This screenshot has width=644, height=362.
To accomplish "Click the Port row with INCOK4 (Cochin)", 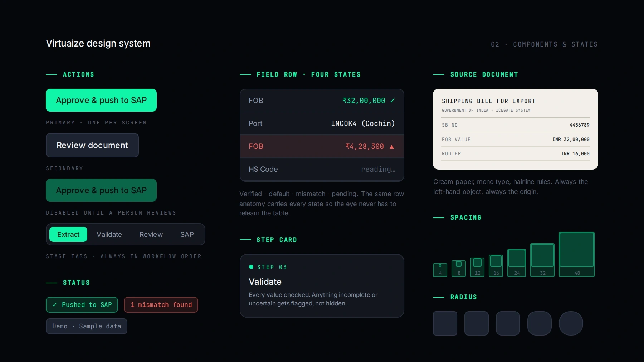I will point(322,123).
